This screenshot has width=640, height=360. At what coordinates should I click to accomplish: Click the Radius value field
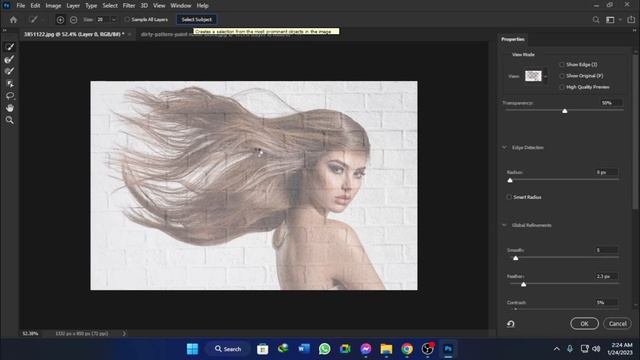coord(606,172)
